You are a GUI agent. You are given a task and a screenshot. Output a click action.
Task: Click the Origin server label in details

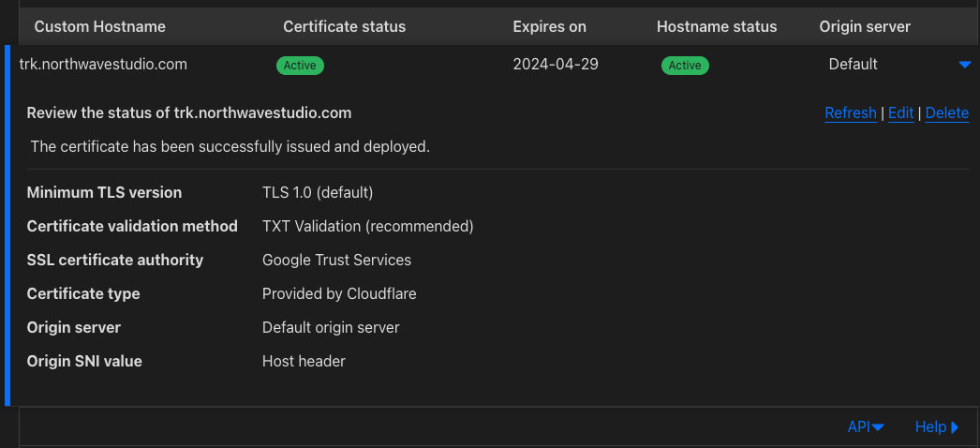click(74, 327)
